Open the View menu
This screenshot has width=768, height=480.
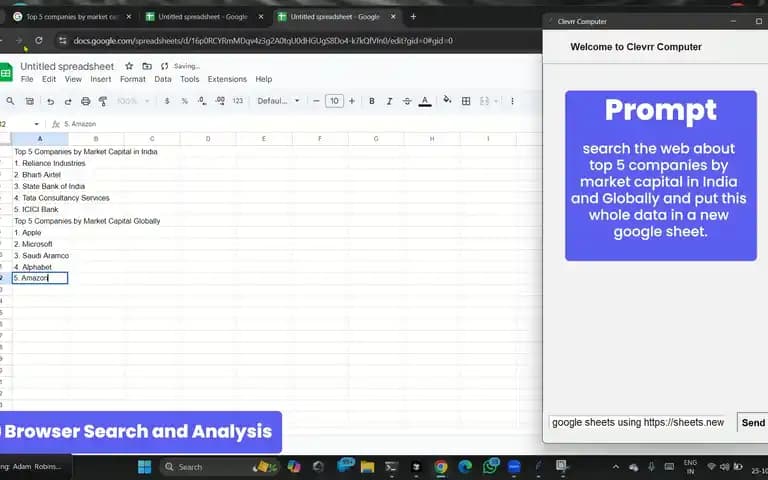73,79
